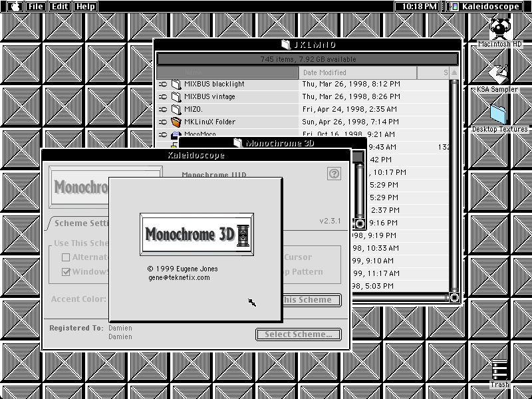Uncheck the Windows checkbox in scheme settings

66,272
